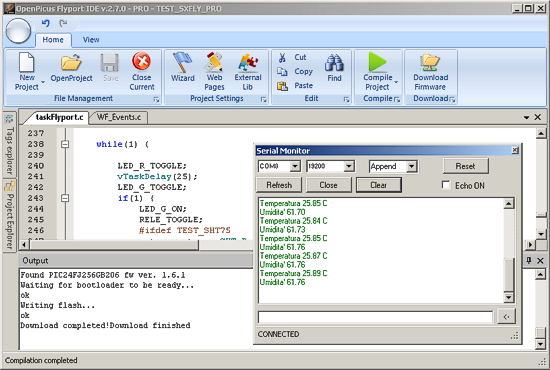Open the COM port dropdown
This screenshot has width=550, height=370.
click(x=295, y=166)
